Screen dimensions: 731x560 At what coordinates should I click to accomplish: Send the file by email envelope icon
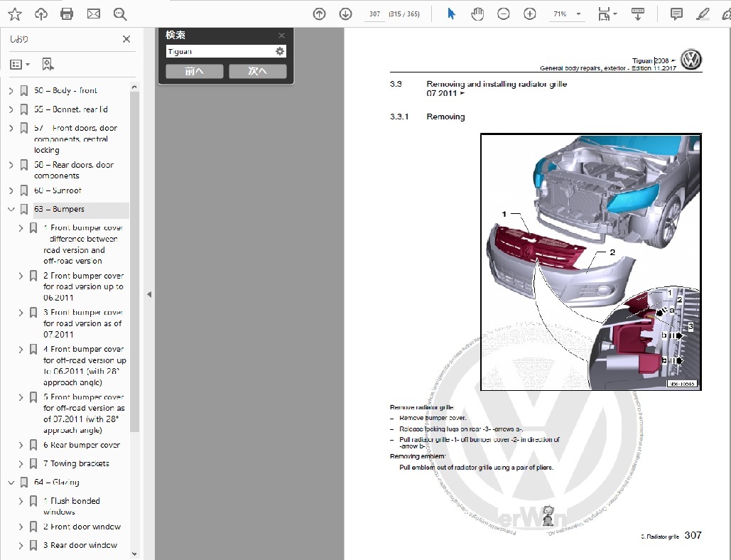point(93,14)
